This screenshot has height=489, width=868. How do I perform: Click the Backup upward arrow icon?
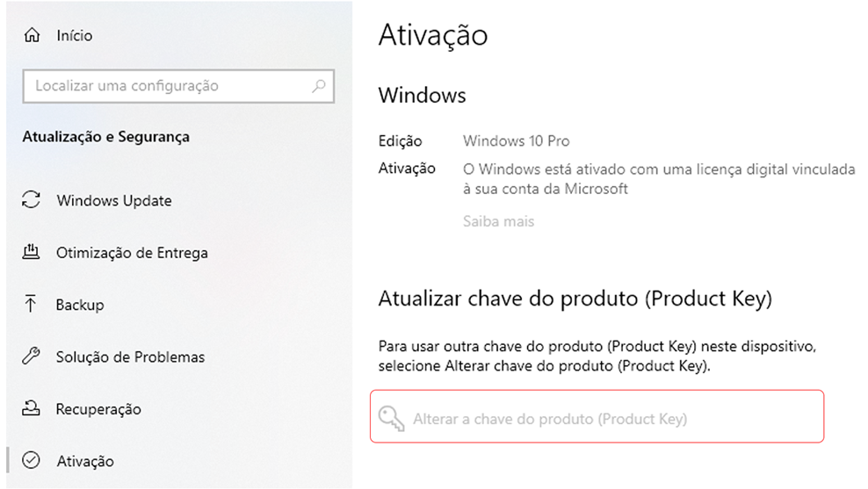pos(31,305)
